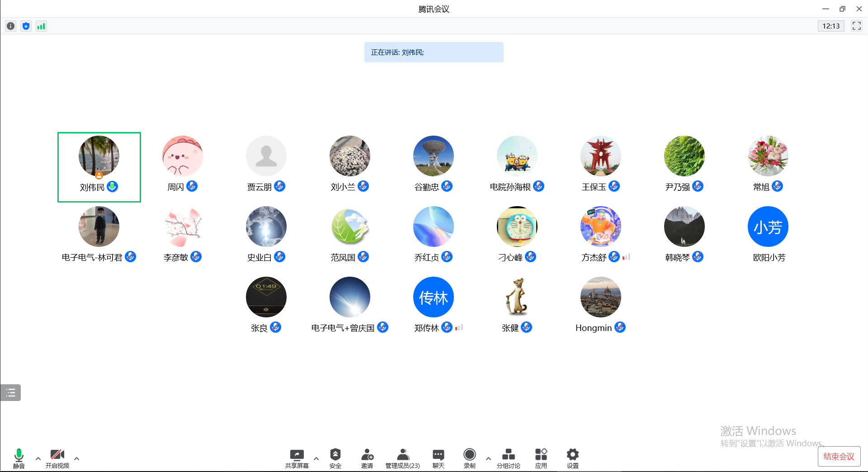Open 设置 settings gear
Viewport: 868px width, 472px height.
[572, 458]
